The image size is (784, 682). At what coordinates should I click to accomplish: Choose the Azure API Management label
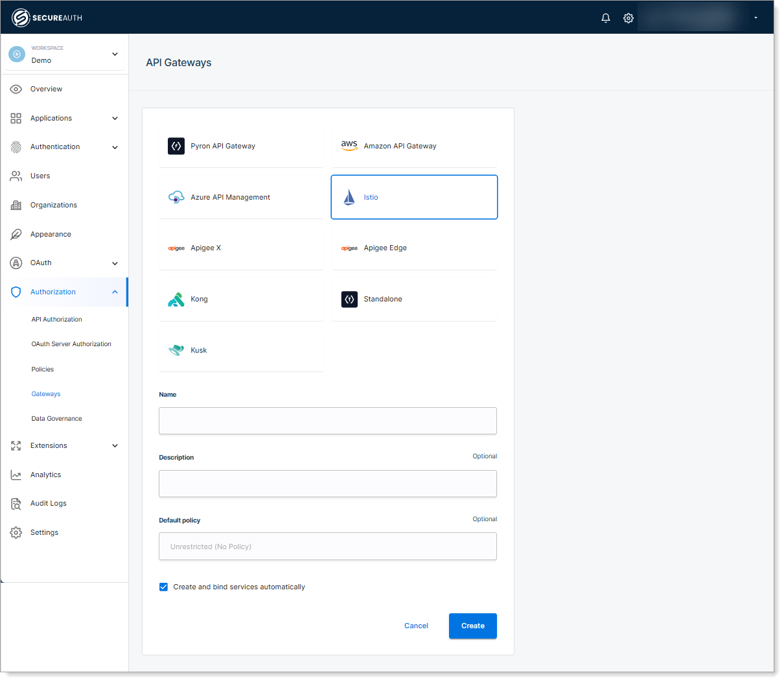click(230, 198)
